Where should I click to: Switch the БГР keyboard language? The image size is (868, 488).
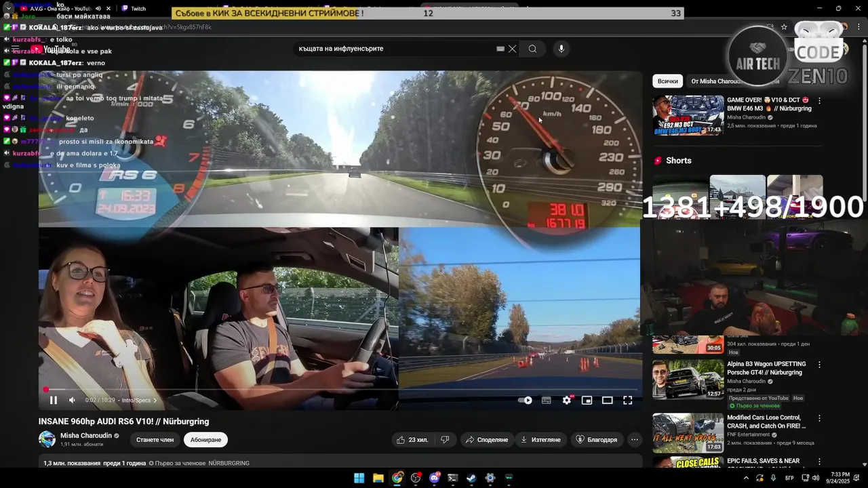click(x=789, y=478)
